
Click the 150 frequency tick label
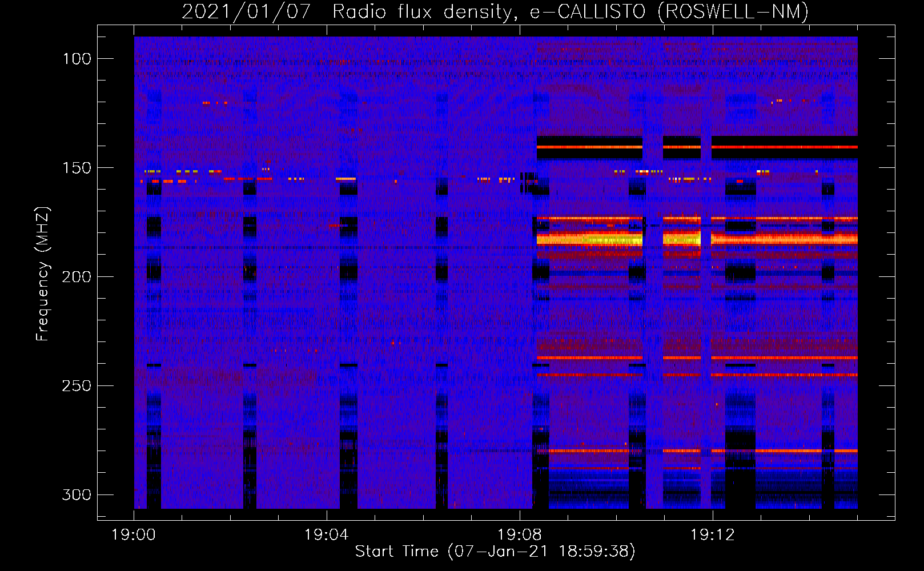click(77, 168)
